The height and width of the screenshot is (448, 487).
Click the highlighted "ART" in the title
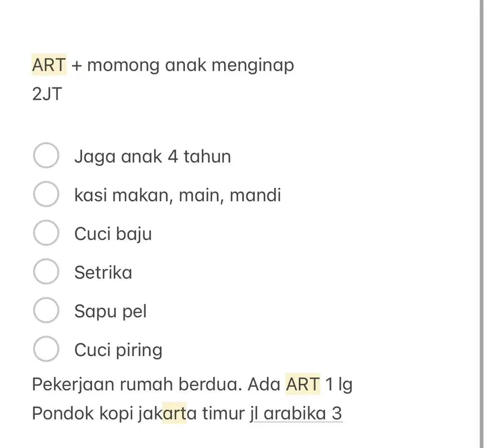click(49, 65)
